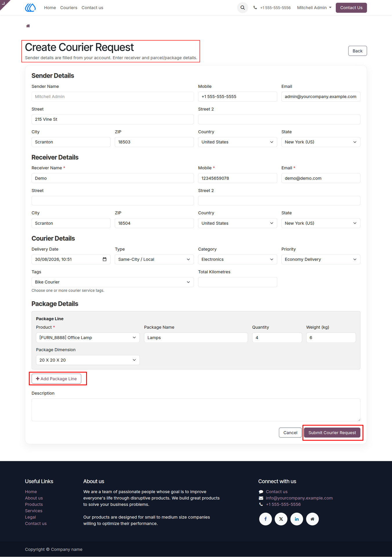Open the receiver State dropdown
The height and width of the screenshot is (557, 392).
tap(321, 223)
